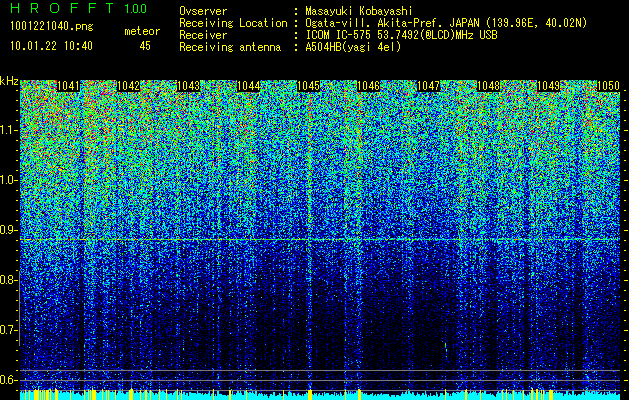
Task: Click the 0.9 frequency axis label
Action: coord(8,230)
